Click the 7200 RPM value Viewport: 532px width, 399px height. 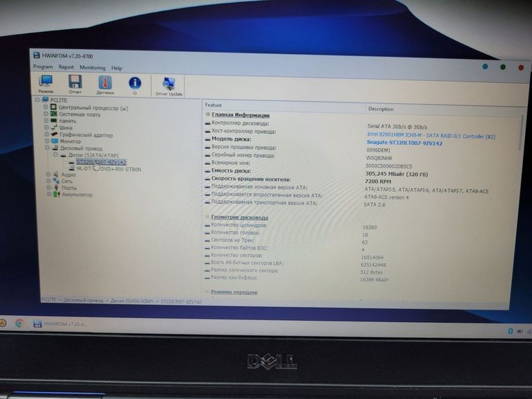pos(378,181)
